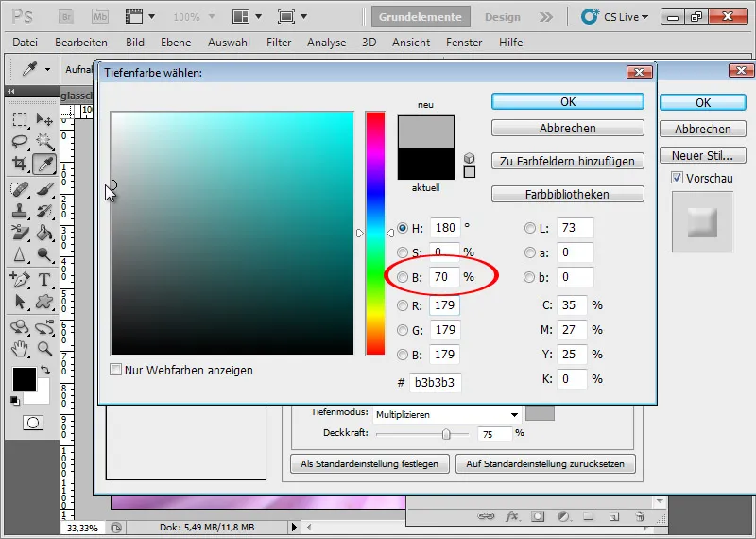This screenshot has height=539, width=756.
Task: Select the Lab a radio button
Action: 530,252
